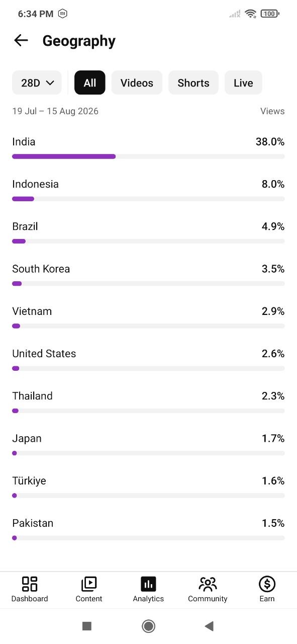Select the South Korea entry
The width and height of the screenshot is (297, 644).
click(x=148, y=275)
